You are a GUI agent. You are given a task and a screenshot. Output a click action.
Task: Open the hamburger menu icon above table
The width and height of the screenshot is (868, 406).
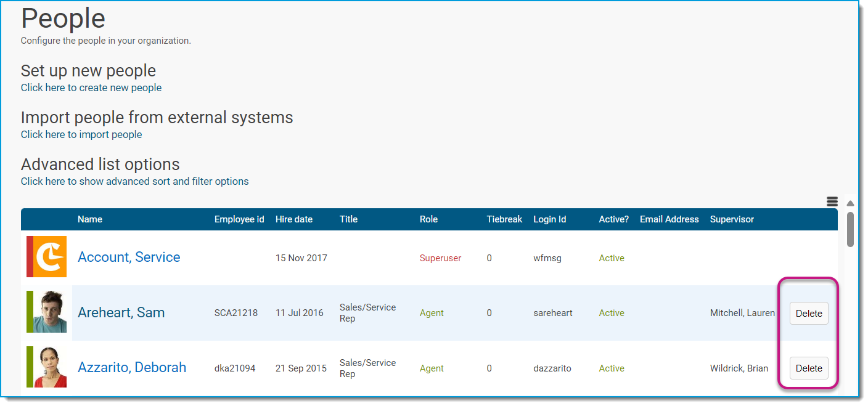point(832,201)
